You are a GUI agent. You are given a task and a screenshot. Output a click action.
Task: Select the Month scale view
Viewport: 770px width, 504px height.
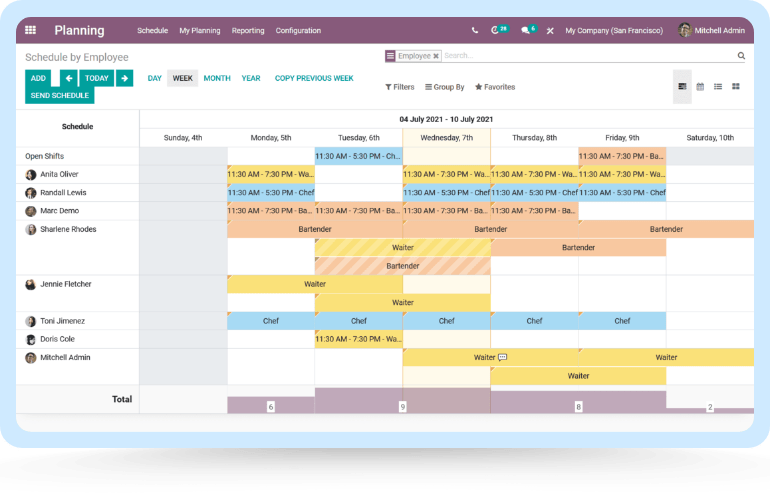pyautogui.click(x=217, y=78)
